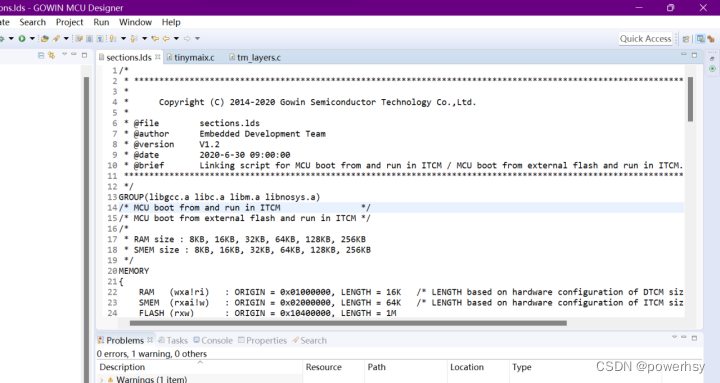The image size is (720, 383).
Task: Minimize the editor area
Action: 683,55
